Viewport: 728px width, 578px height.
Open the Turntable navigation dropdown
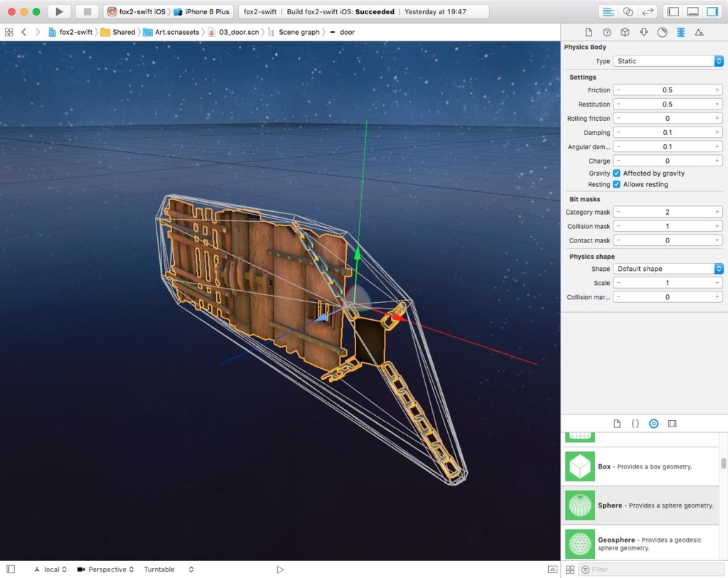click(x=168, y=569)
